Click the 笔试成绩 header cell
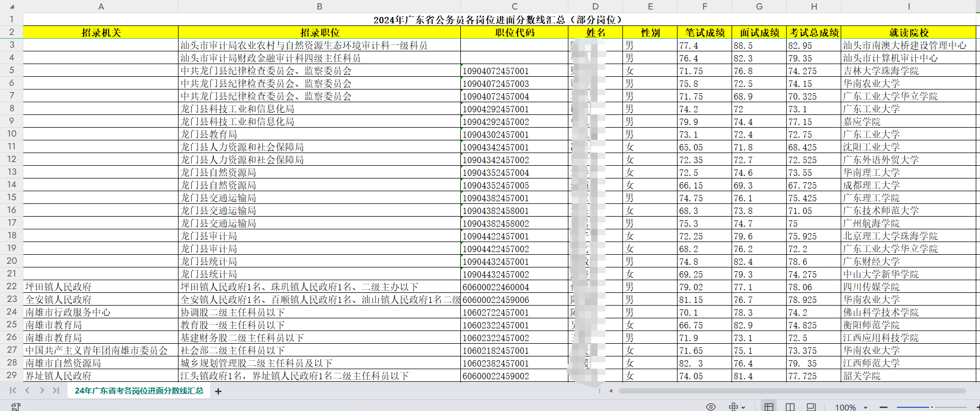980x411 pixels. pyautogui.click(x=704, y=32)
